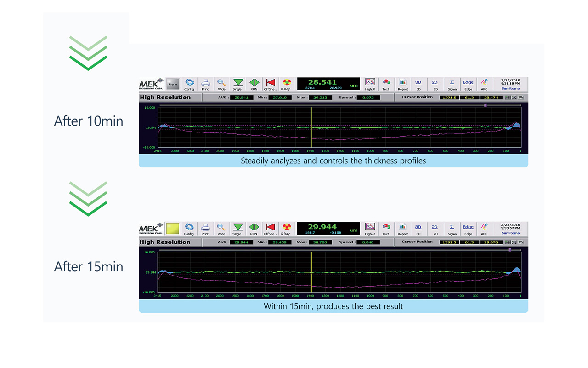Choose Single scan mode in After 10min toolbar
588x368 pixels.
point(237,84)
